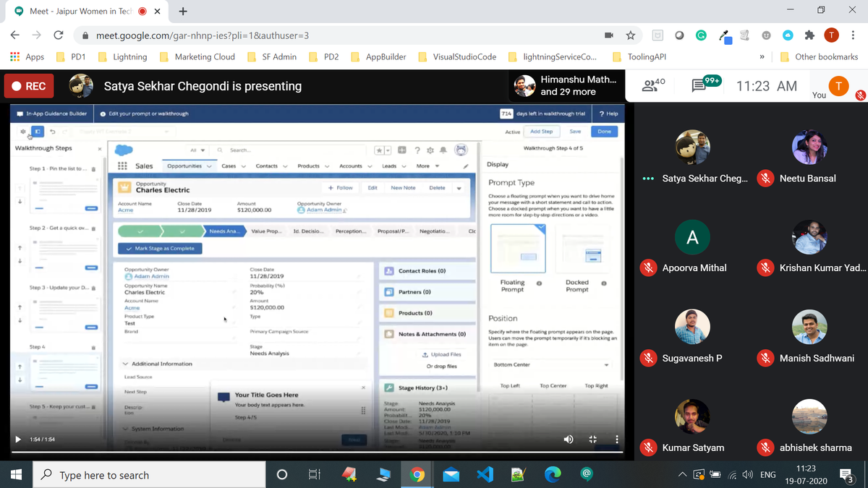Click the Add Step button

click(x=542, y=132)
